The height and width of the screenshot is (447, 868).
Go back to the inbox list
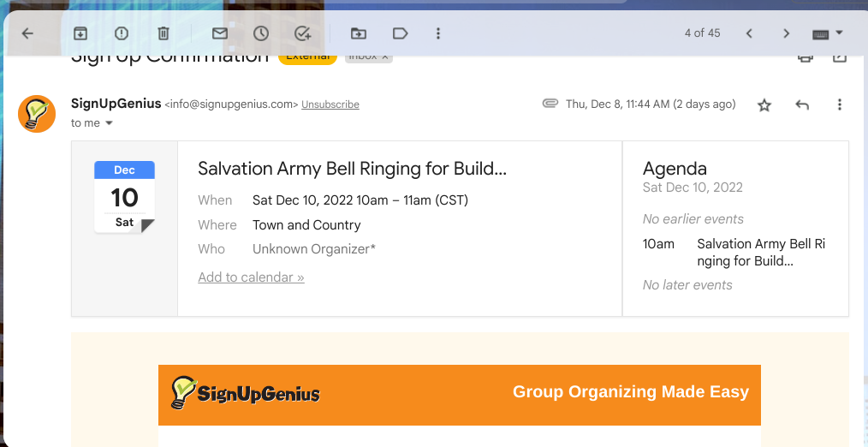(x=27, y=33)
